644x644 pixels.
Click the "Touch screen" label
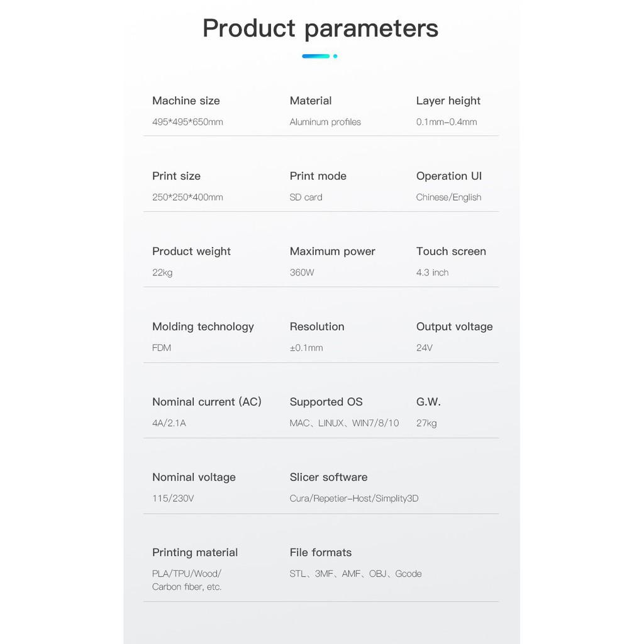[451, 252]
